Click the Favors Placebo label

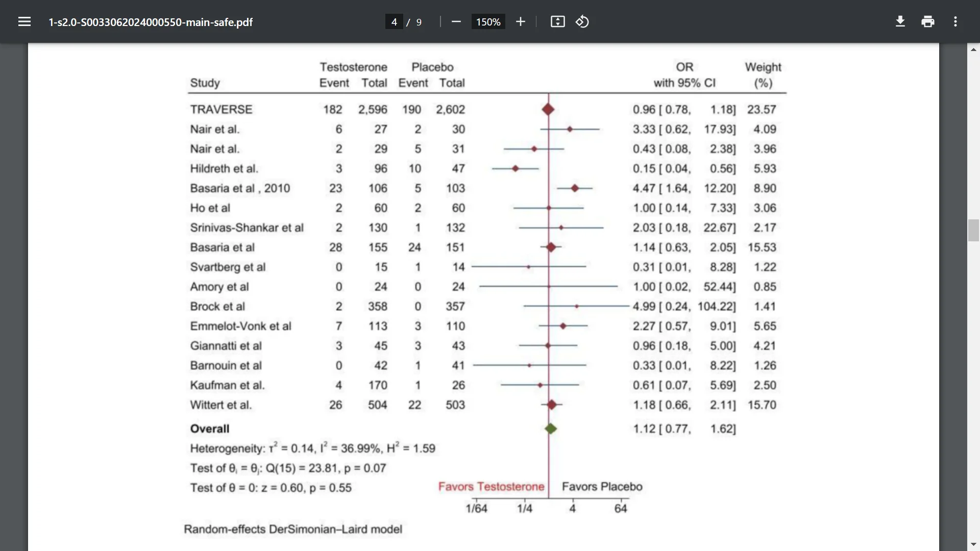[602, 487]
